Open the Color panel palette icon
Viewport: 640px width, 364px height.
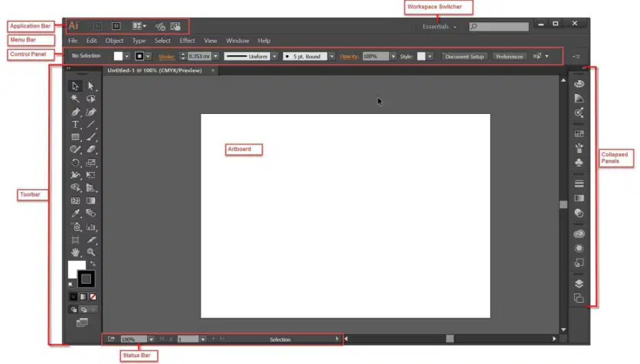pos(579,84)
